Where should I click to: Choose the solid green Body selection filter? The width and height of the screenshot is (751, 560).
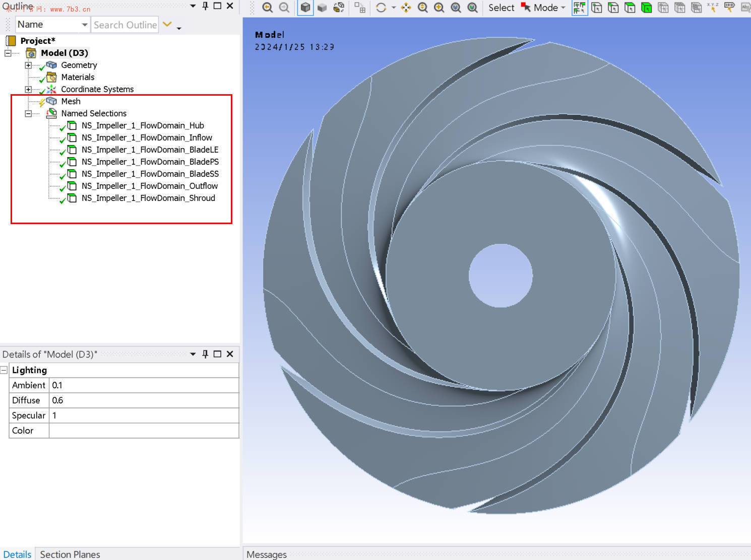(x=646, y=8)
